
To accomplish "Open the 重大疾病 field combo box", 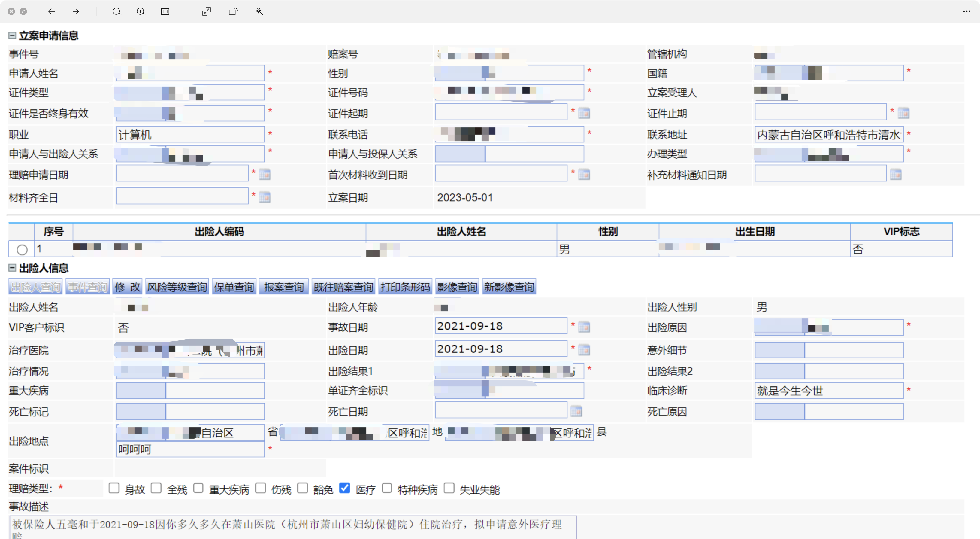I will click(x=190, y=391).
